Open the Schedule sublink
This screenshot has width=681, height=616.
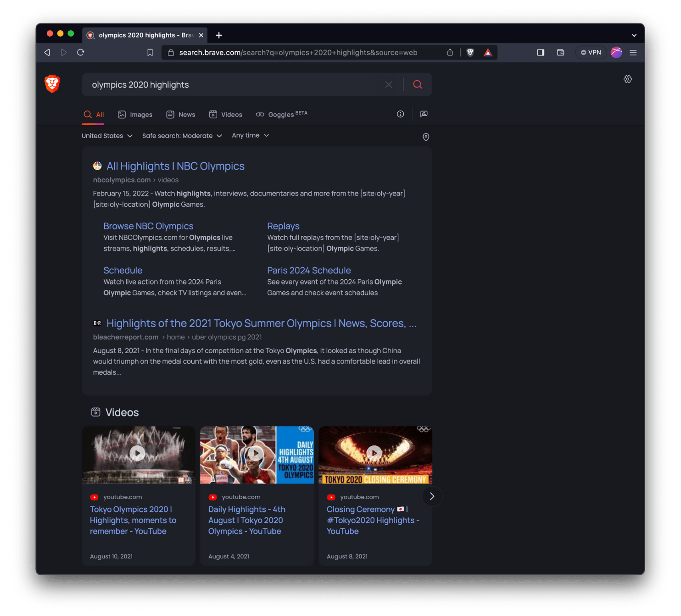[x=123, y=271]
